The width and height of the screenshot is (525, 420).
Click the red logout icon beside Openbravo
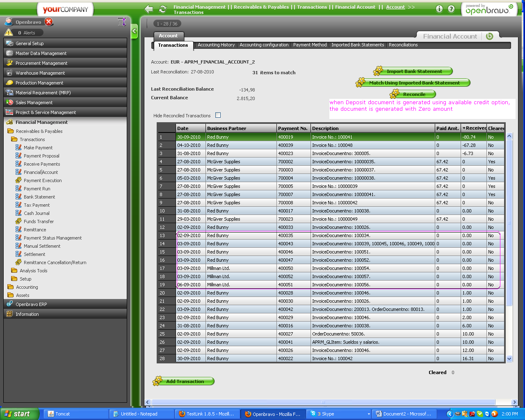tap(49, 22)
